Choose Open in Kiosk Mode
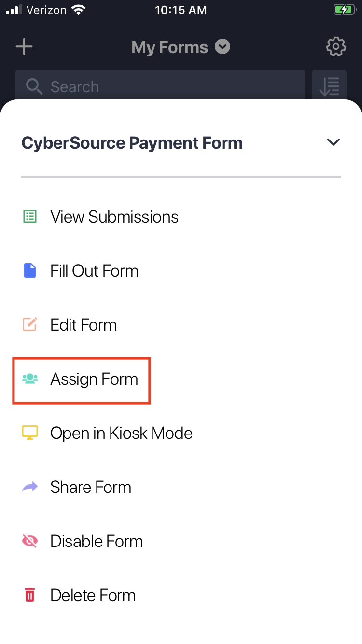Image resolution: width=362 pixels, height=644 pixels. tap(121, 433)
